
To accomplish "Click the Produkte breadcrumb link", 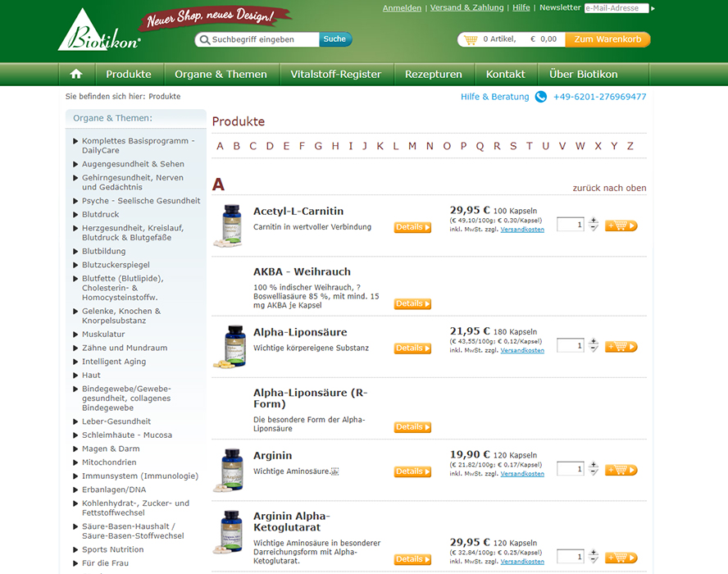I will click(165, 97).
